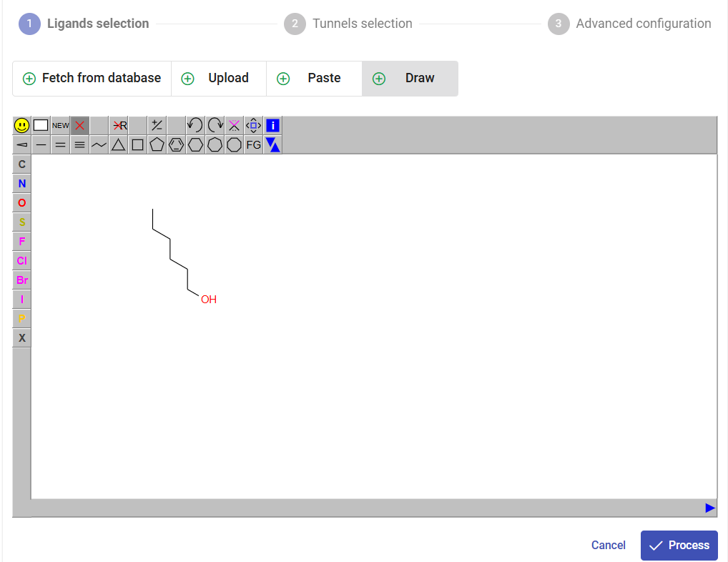Select the chain bond tool
728x562 pixels.
[99, 144]
